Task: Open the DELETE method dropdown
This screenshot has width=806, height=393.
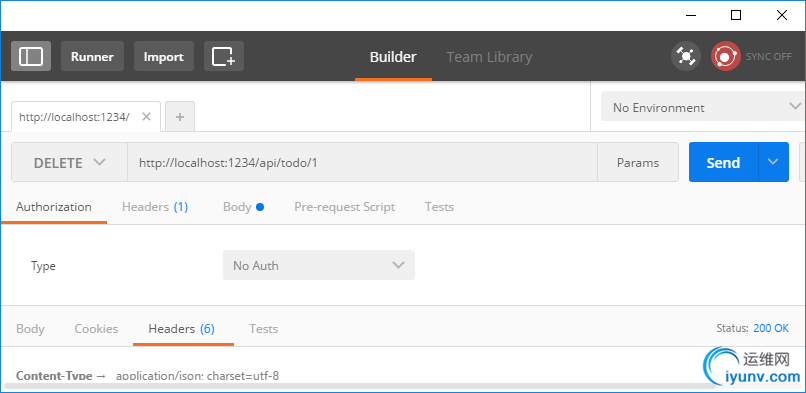Action: 69,162
